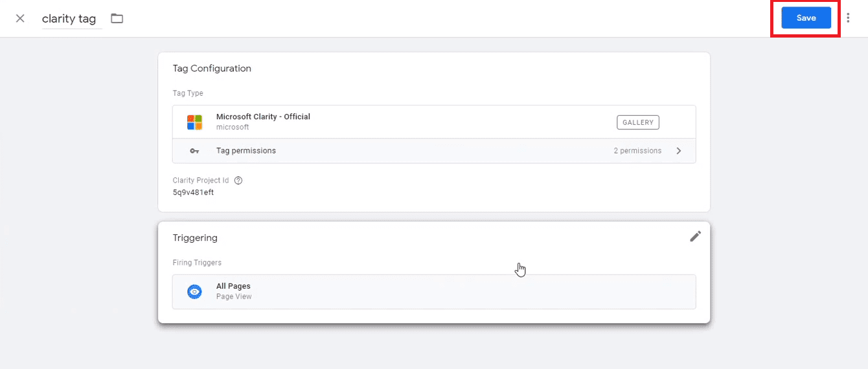Open the Microsoft Clarity - Official tag type
Viewport: 868px width, 369px height.
(x=434, y=122)
